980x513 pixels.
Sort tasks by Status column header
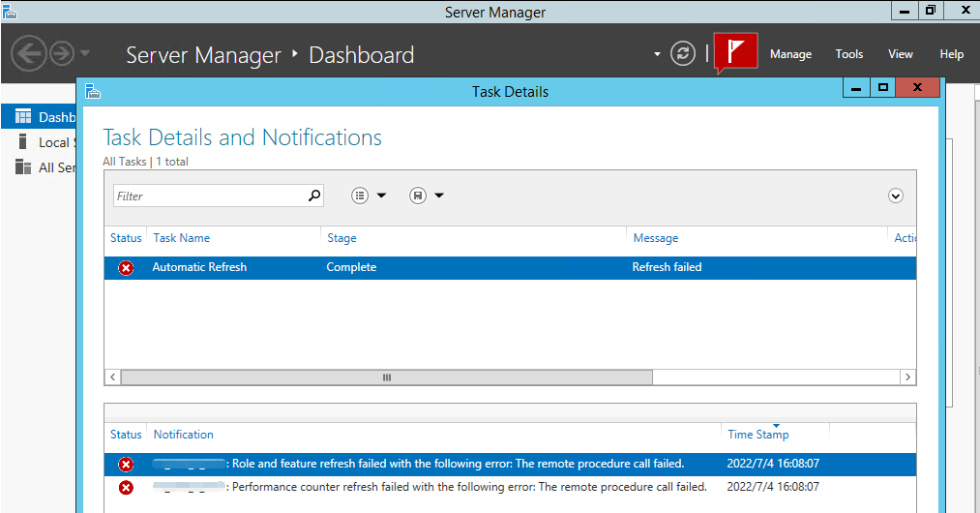pos(126,238)
